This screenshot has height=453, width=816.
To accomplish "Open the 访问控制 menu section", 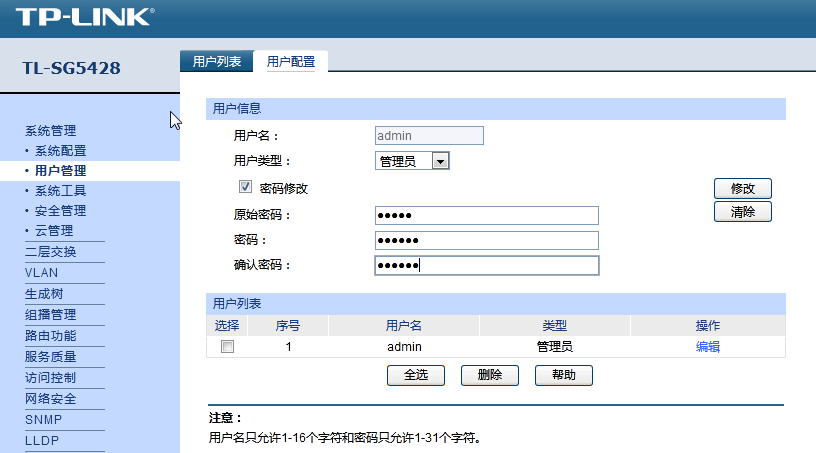I will (50, 378).
